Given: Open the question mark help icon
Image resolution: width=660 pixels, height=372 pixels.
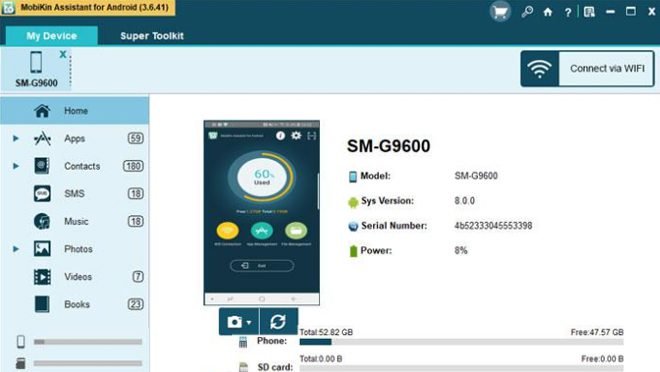Looking at the screenshot, I should click(x=568, y=12).
